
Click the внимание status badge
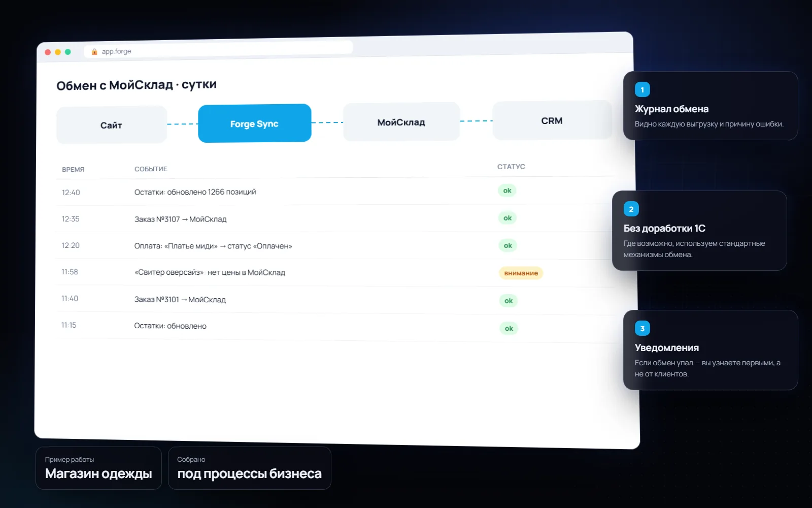coord(521,273)
